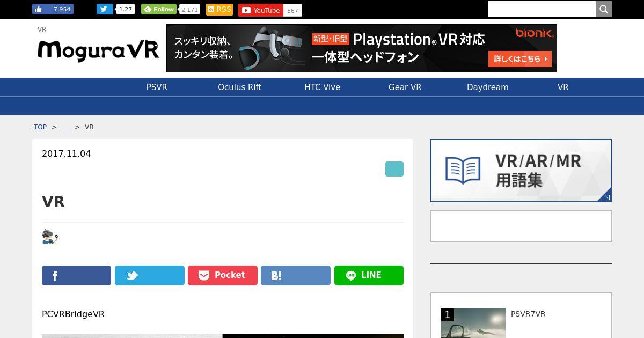Save the article to Pocket
Viewport: 644px width, 338px height.
click(223, 275)
